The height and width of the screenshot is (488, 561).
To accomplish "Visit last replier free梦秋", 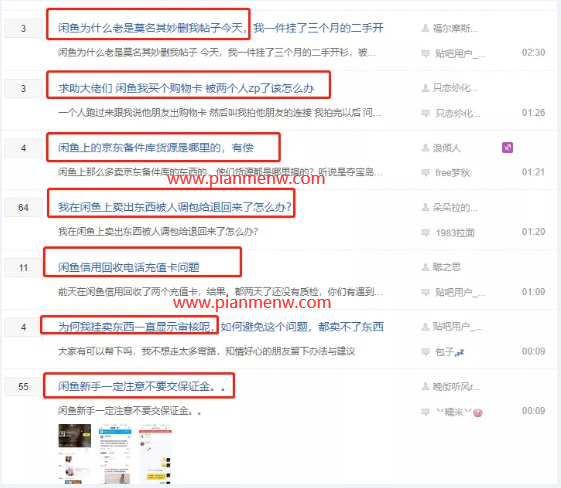I will (453, 173).
